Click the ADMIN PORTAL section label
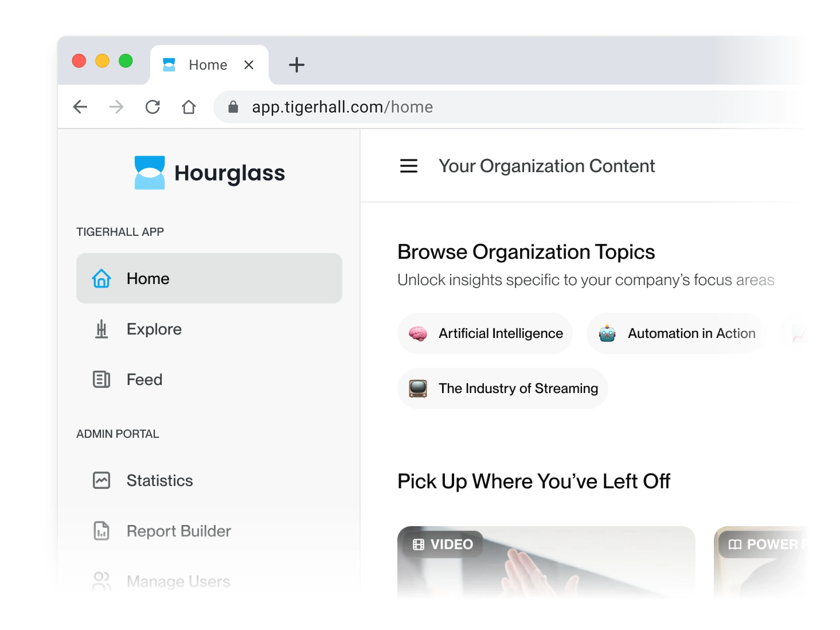840x630 pixels. coord(118,433)
